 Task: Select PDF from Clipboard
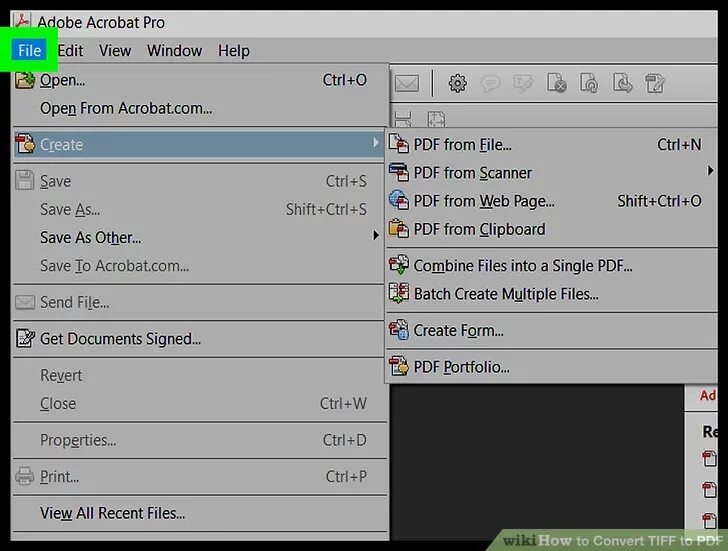[x=552, y=229]
